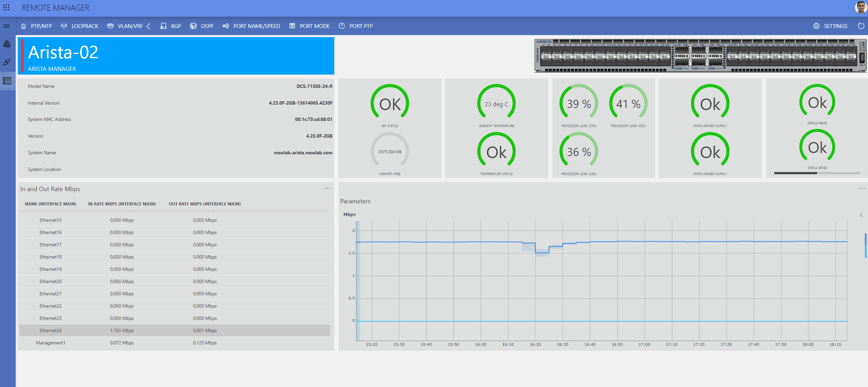Open the OSPF menu
Viewport: 868px width, 387px height.
[202, 26]
